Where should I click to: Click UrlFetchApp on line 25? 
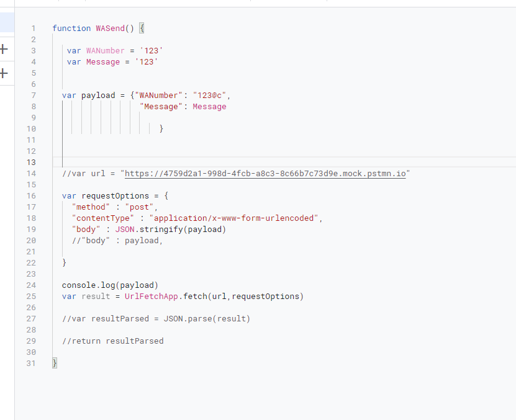[x=152, y=297]
